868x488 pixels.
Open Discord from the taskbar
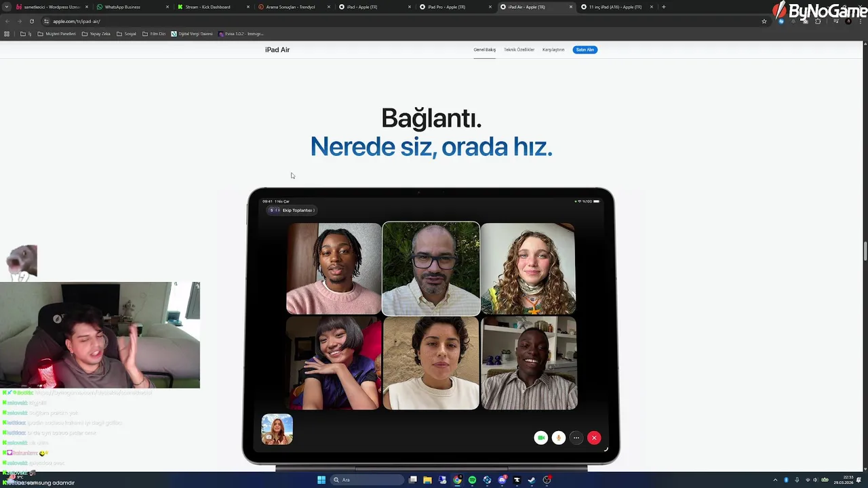[x=502, y=480]
